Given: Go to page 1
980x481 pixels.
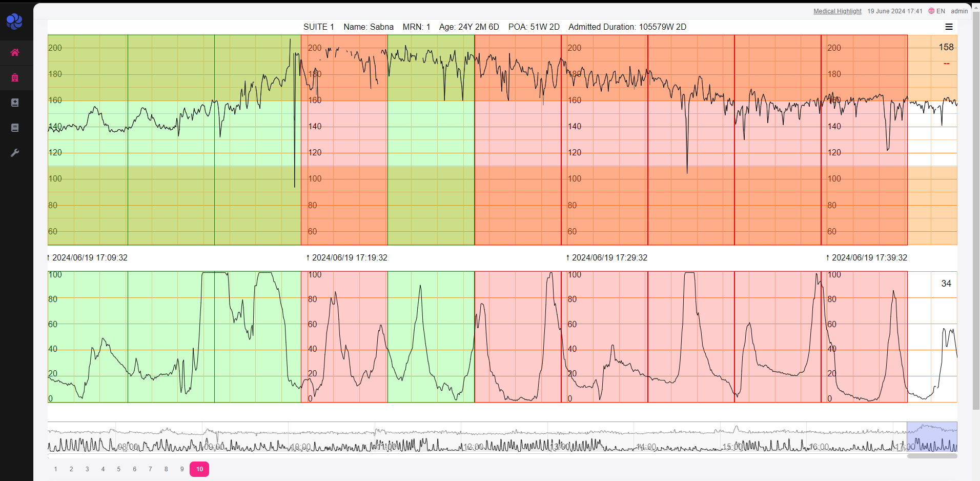Looking at the screenshot, I should pyautogui.click(x=55, y=469).
